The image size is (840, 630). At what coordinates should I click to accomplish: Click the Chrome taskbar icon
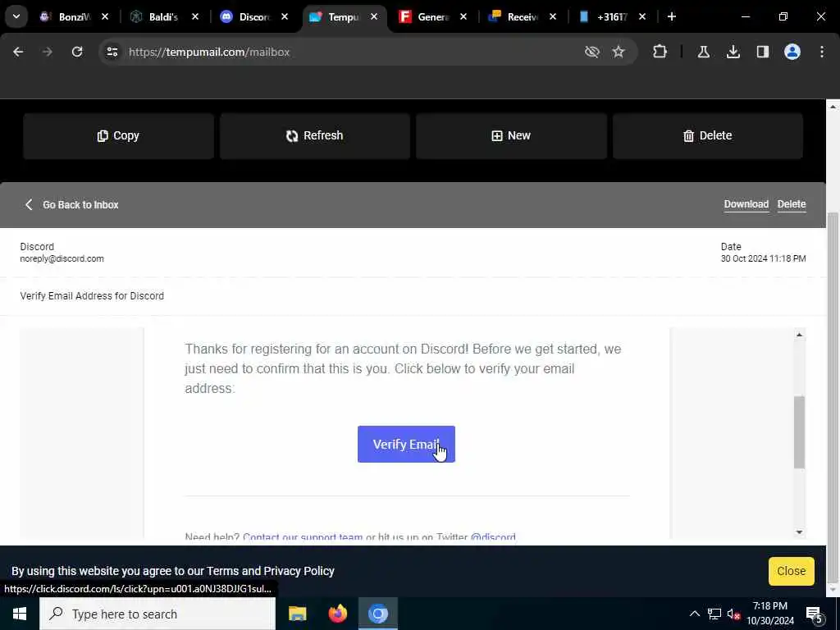click(x=377, y=614)
